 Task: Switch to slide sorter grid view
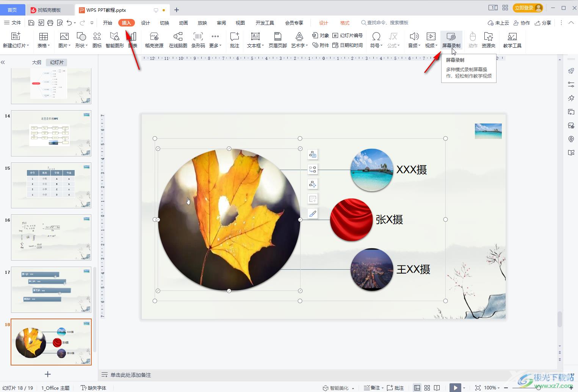pyautogui.click(x=427, y=388)
